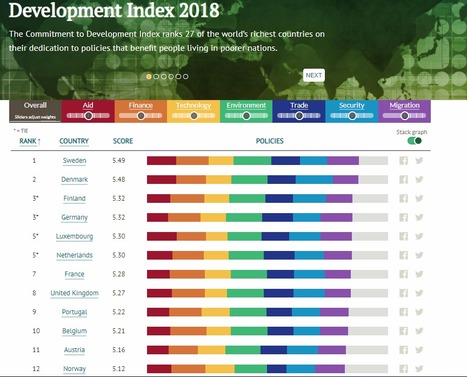The image size is (467, 377).
Task: Select the sixth carousel dot
Action: [185, 76]
